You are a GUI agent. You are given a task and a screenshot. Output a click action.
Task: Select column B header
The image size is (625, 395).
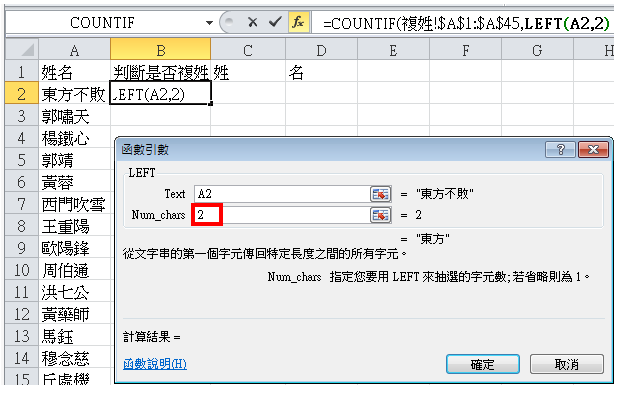click(161, 50)
